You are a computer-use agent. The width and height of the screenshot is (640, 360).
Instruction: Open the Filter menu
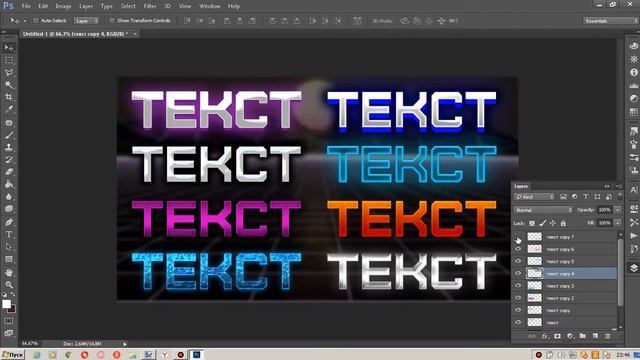pos(150,6)
